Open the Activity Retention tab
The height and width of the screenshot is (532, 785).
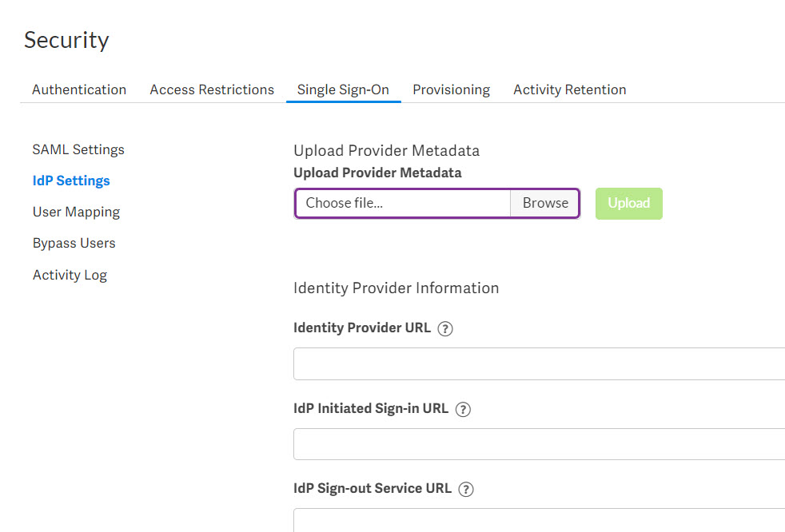point(570,89)
